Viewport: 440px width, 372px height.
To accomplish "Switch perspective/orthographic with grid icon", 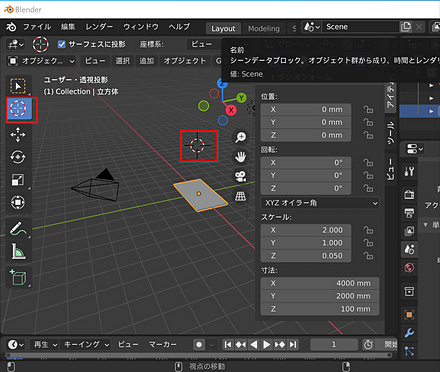I will [x=240, y=196].
